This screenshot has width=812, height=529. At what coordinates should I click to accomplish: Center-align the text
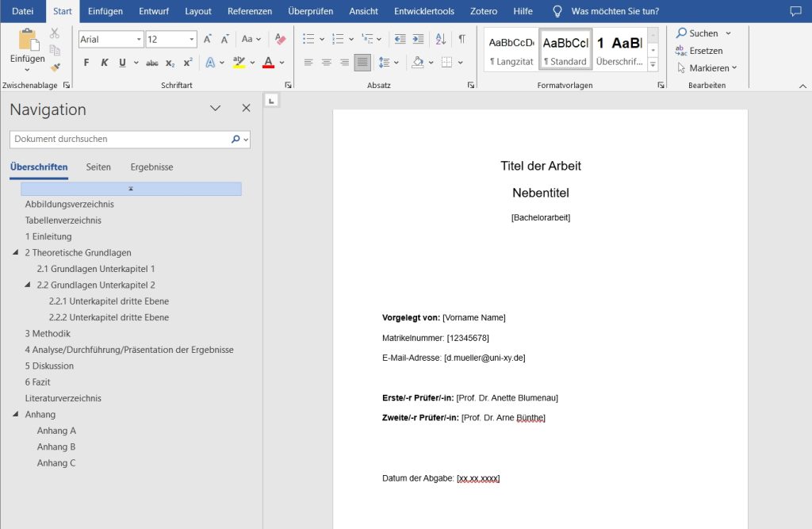pyautogui.click(x=326, y=63)
